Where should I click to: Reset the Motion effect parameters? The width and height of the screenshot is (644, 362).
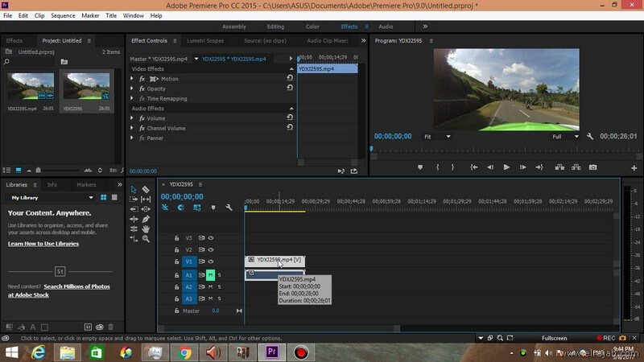(290, 77)
